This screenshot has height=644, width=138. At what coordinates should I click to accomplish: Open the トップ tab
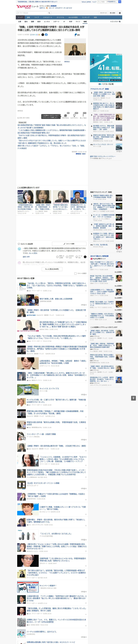click(x=20, y=17)
